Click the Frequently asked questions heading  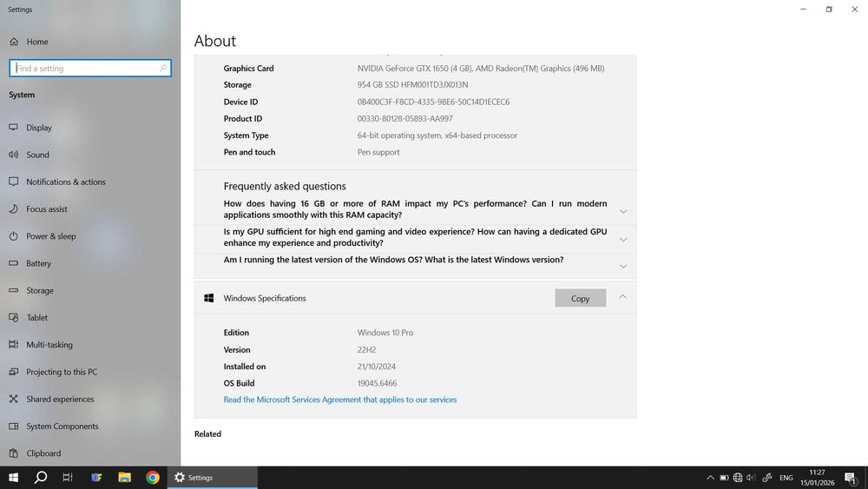tap(285, 186)
